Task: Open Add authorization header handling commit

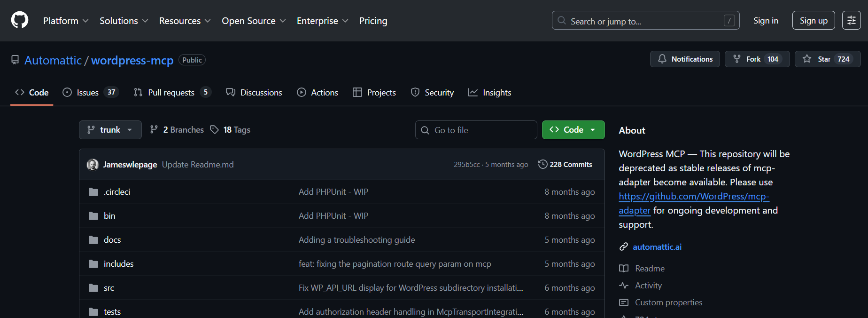Action: [x=411, y=312]
